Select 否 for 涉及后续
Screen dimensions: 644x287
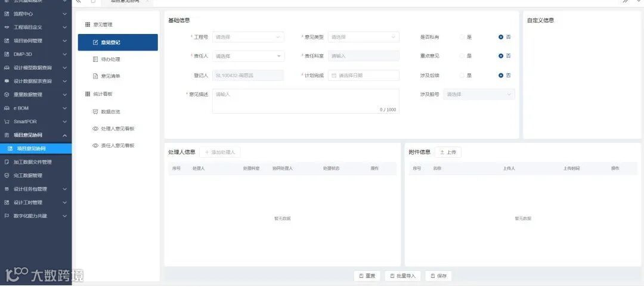point(501,76)
